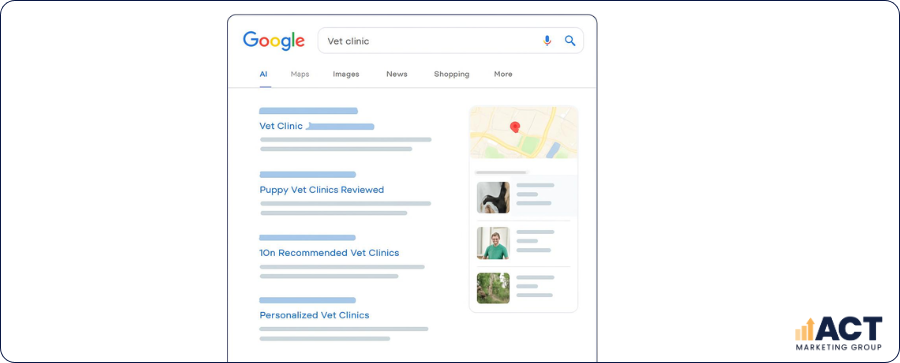Open listing thumbnail with black dog

(x=493, y=198)
